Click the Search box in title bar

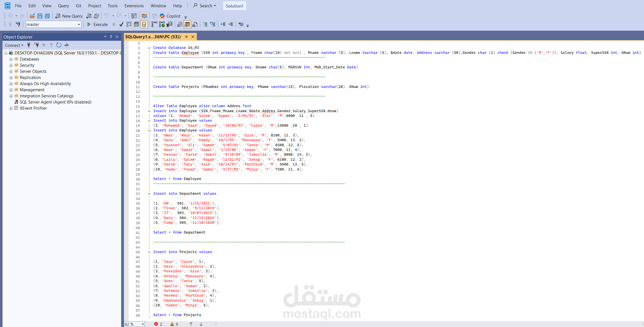[205, 6]
